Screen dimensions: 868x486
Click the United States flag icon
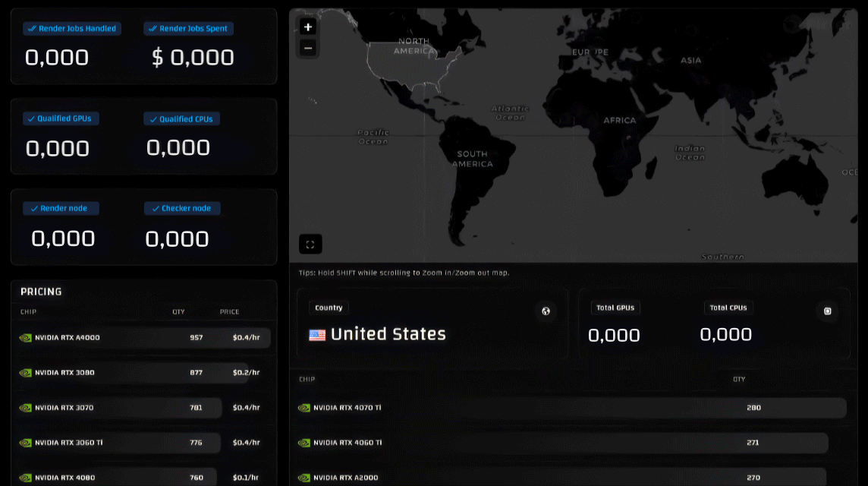coord(317,335)
